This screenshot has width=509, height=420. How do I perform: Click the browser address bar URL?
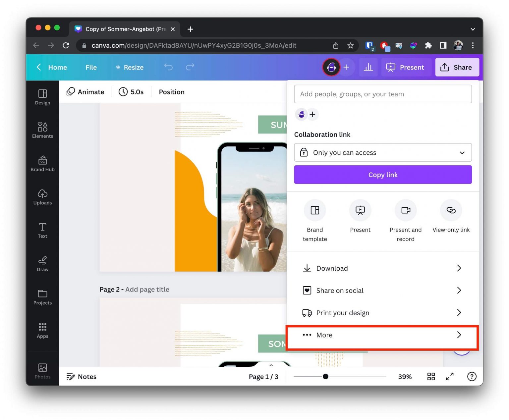194,45
